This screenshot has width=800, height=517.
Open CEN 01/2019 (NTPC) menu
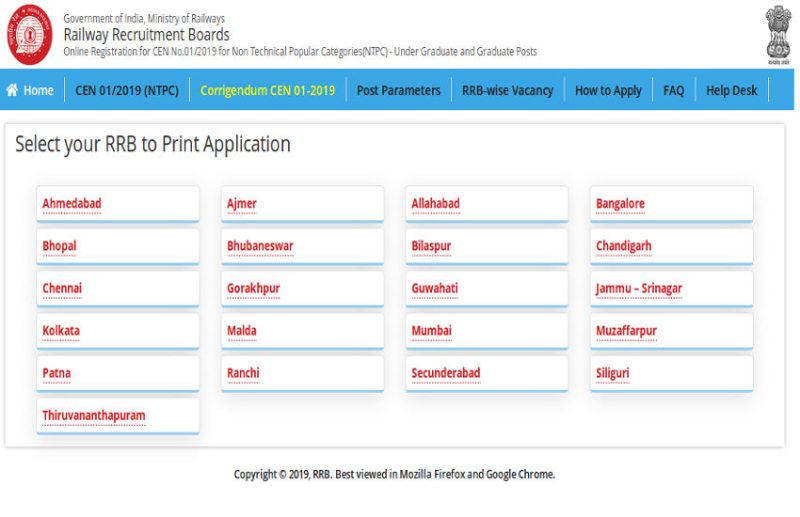click(x=127, y=90)
